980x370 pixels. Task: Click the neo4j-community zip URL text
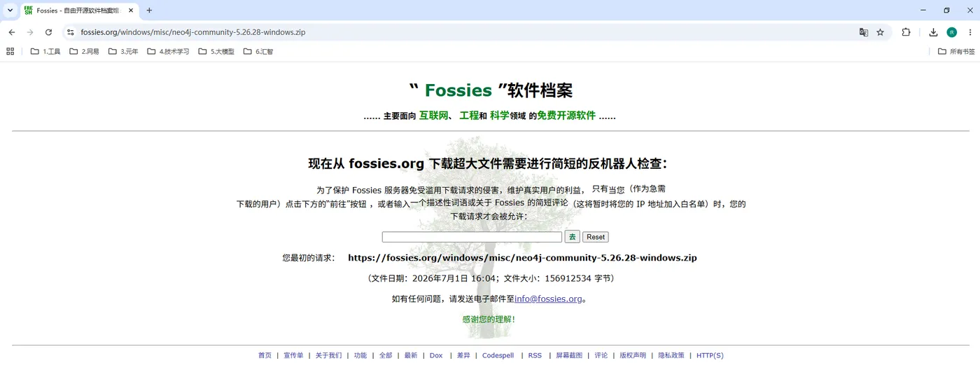522,258
